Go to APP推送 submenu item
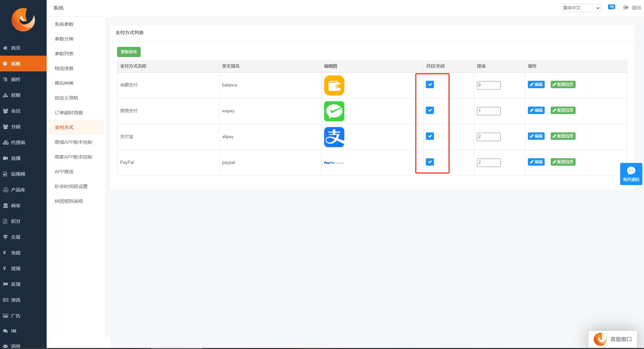The image size is (644, 349). pyautogui.click(x=64, y=172)
